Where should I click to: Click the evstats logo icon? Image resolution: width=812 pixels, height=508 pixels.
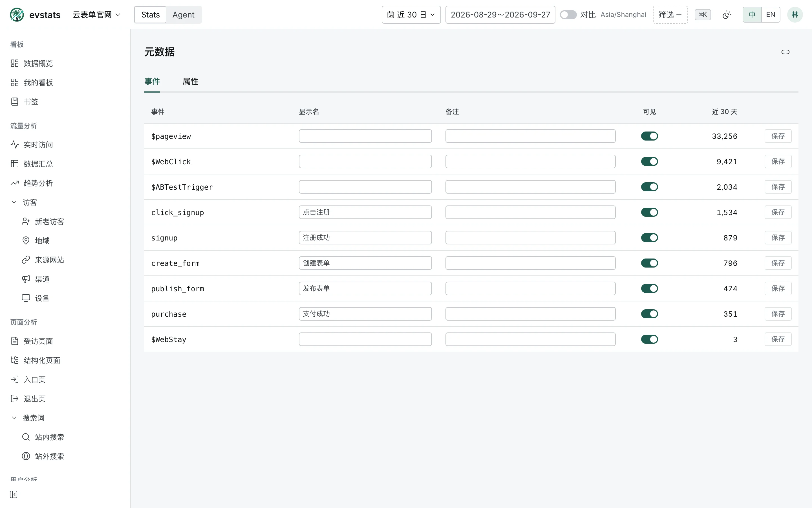pyautogui.click(x=17, y=15)
